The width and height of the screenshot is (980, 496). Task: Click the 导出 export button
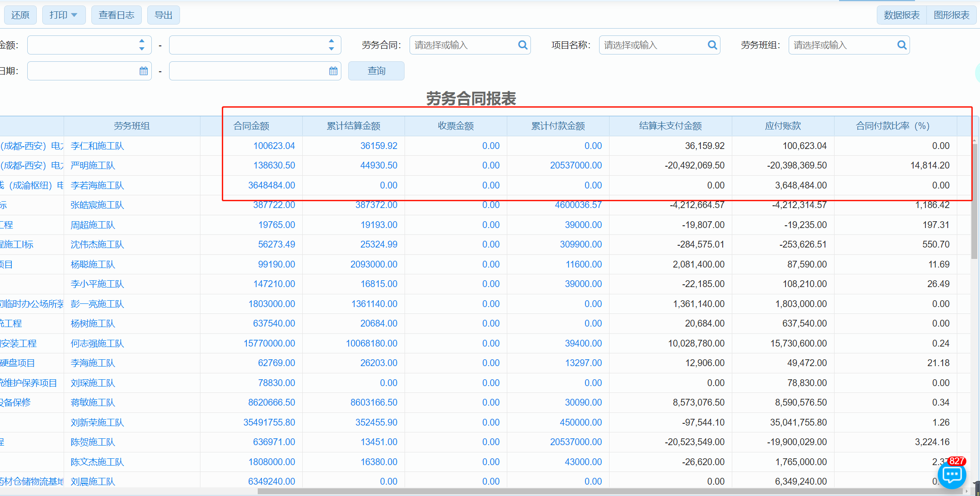(x=163, y=15)
